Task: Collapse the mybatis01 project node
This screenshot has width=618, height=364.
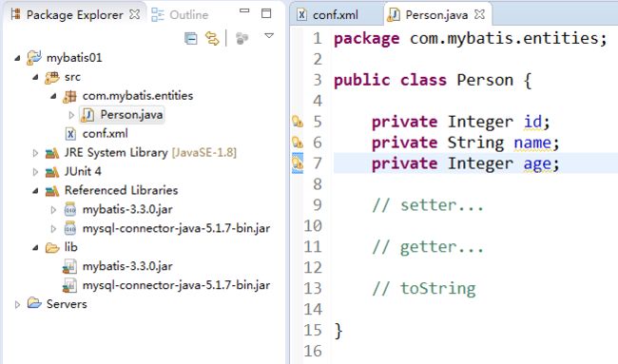Action: (17, 58)
